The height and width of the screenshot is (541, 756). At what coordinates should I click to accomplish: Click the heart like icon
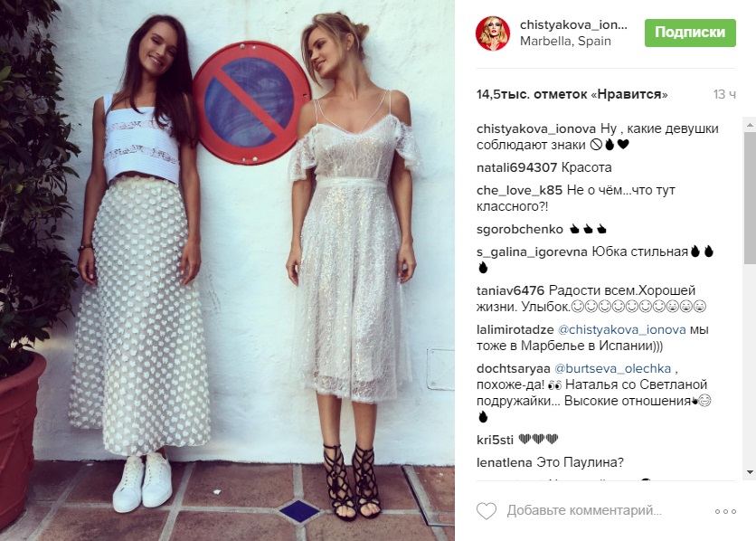(x=486, y=510)
